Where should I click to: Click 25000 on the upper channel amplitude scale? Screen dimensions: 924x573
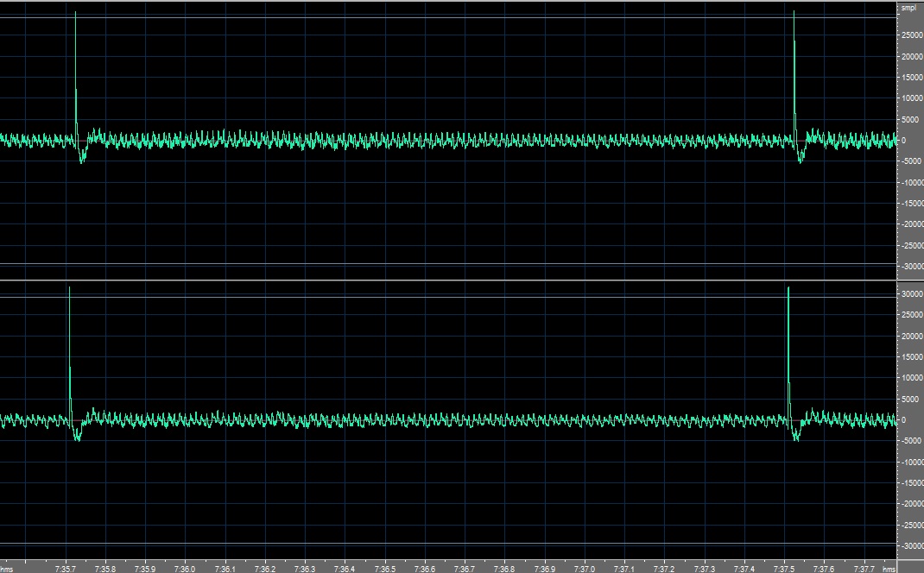(x=912, y=35)
